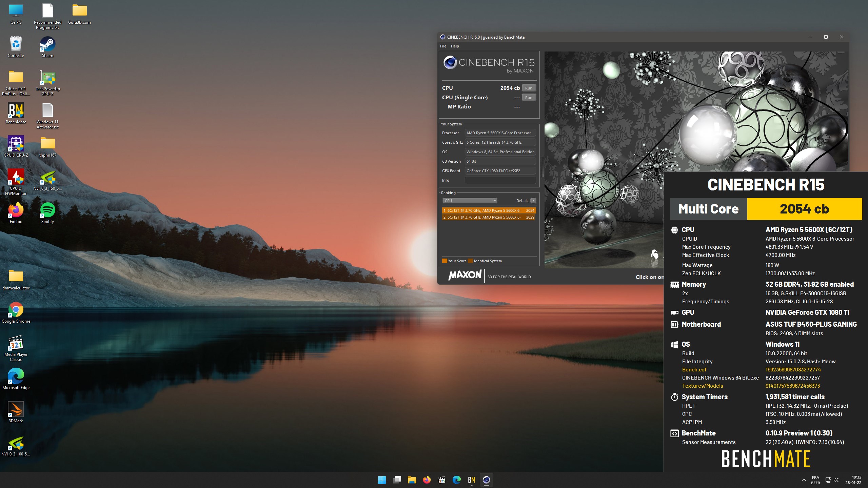Run the CPU (Single Core) benchmark
868x488 pixels.
(529, 98)
